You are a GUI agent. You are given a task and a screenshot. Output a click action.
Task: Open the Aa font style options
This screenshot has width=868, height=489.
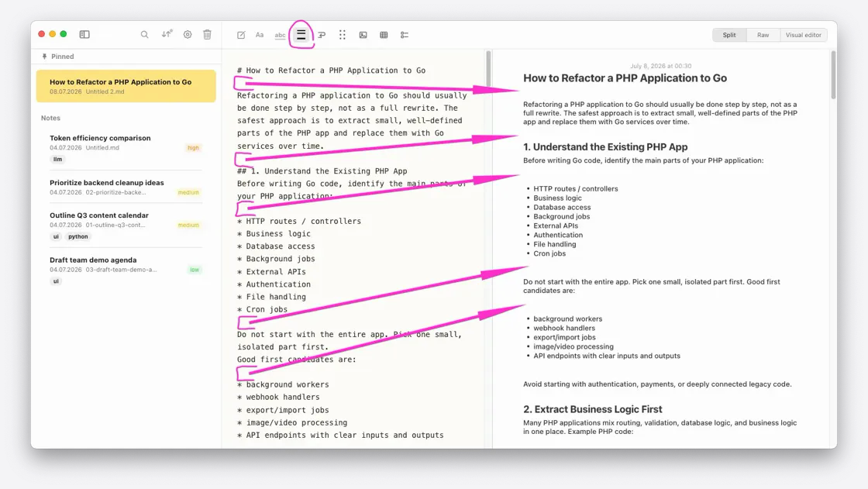click(260, 35)
